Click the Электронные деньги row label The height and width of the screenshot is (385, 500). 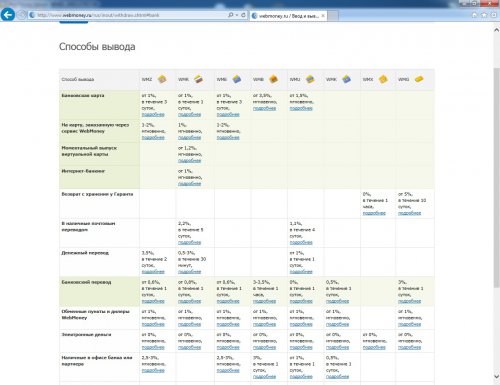tap(86, 334)
